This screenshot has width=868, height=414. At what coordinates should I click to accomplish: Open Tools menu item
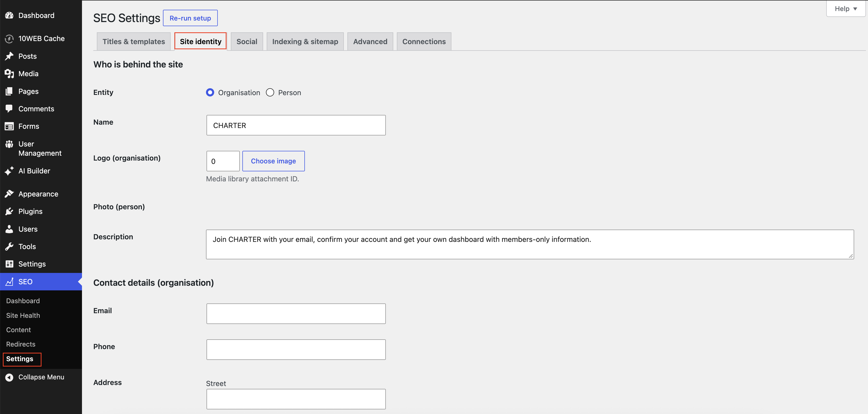[x=27, y=246]
